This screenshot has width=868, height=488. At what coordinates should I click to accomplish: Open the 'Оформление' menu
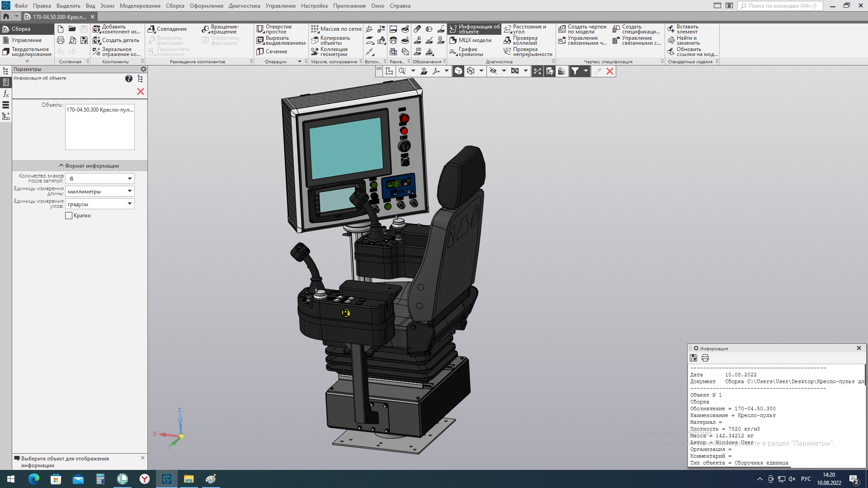[206, 6]
